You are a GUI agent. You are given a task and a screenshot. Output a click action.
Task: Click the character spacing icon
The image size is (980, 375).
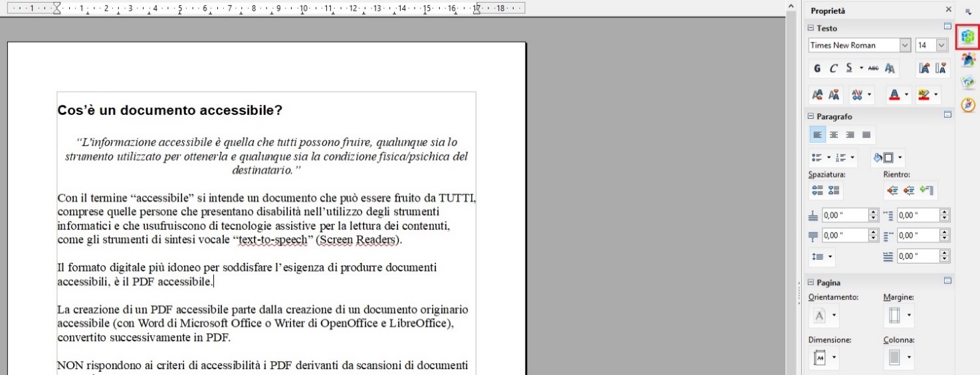857,96
